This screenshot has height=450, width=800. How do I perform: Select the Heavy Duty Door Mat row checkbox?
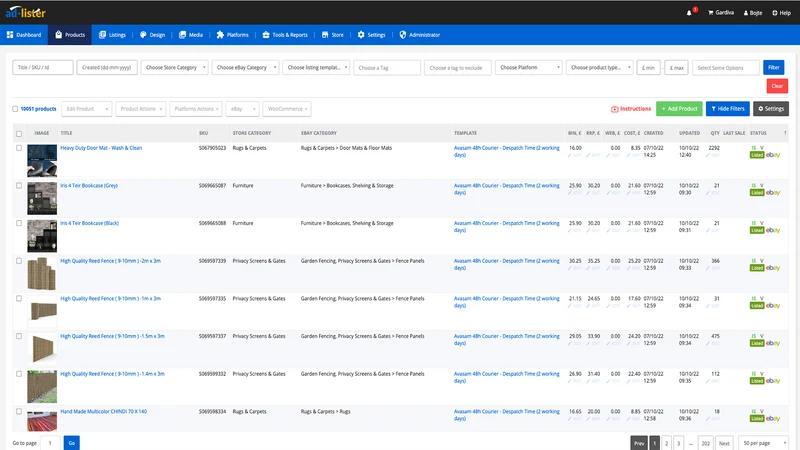pos(19,148)
